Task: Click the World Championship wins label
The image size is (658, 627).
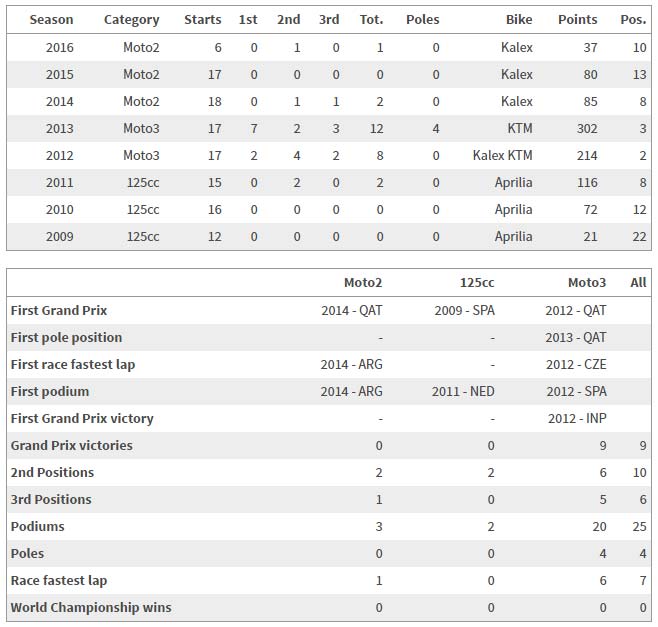Action: click(91, 607)
